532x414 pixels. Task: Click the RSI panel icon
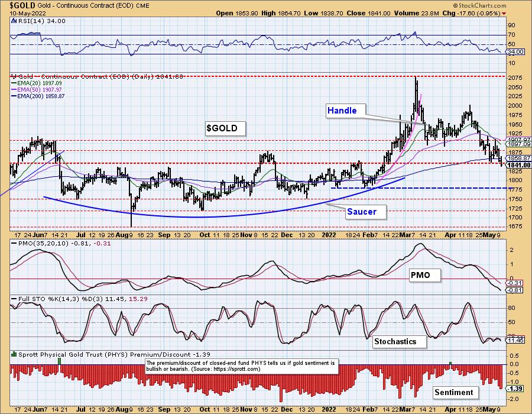pos(14,21)
